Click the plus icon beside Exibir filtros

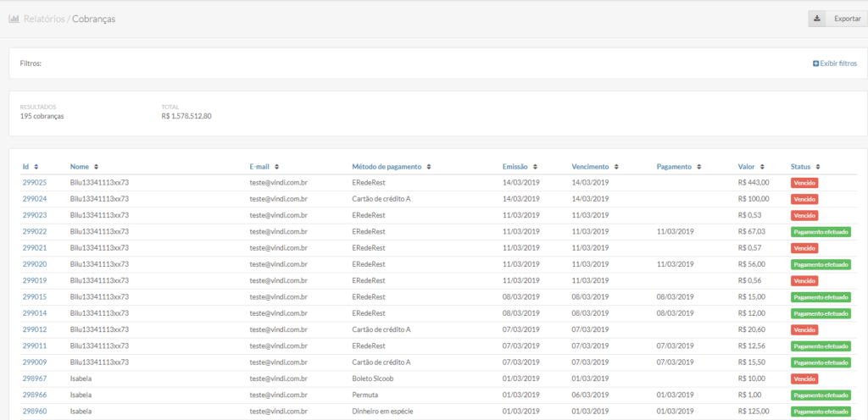[x=815, y=64]
